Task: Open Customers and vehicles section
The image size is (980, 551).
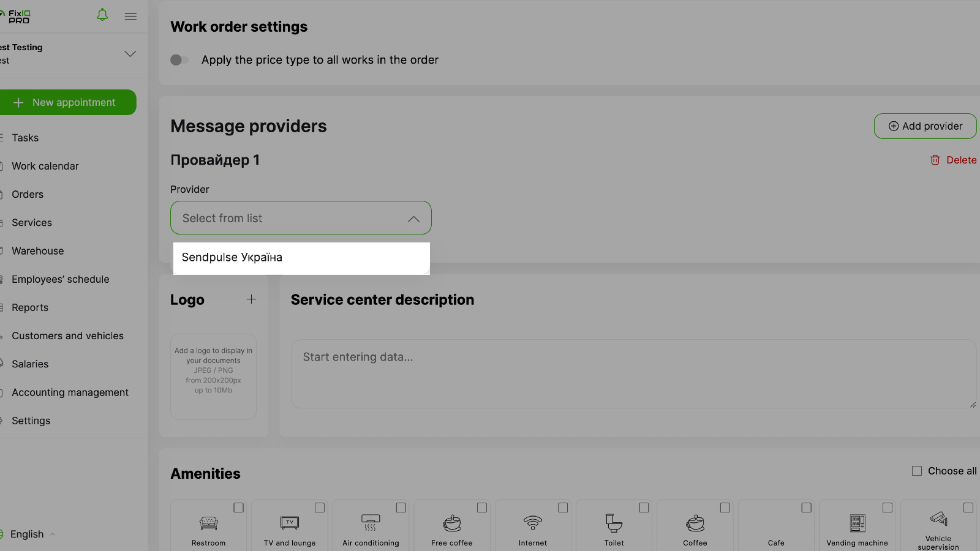Action: [67, 335]
